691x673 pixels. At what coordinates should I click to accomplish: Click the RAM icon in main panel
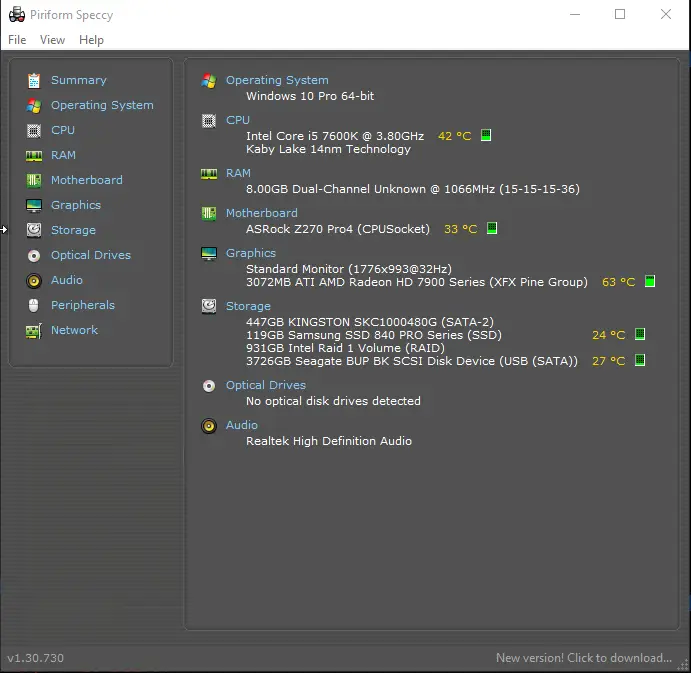209,174
